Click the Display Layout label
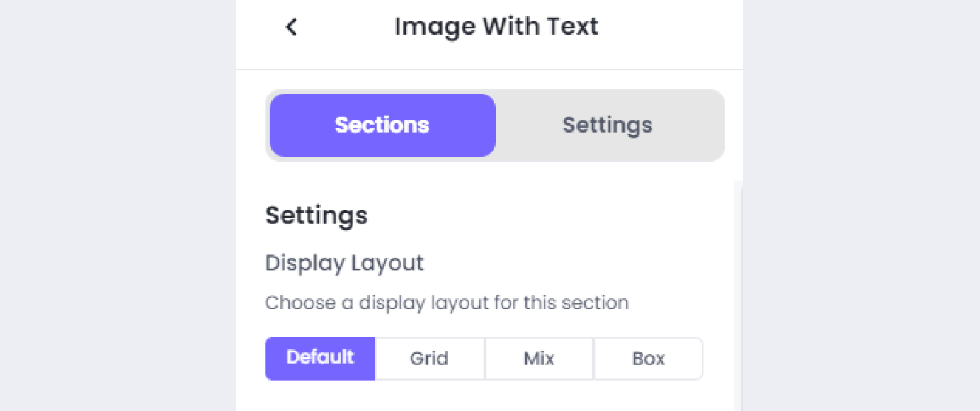The height and width of the screenshot is (411, 980). pyautogui.click(x=344, y=263)
